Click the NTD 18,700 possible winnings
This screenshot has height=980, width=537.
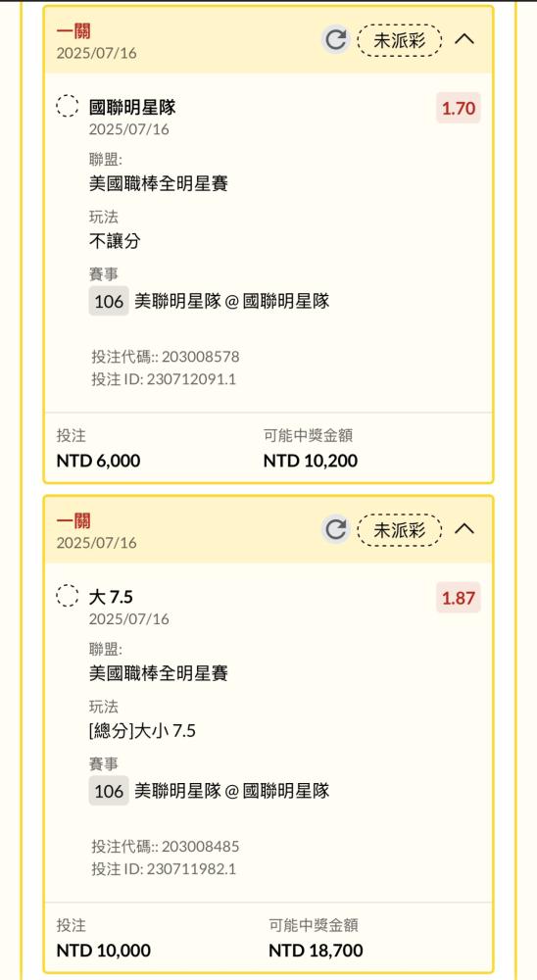point(316,952)
